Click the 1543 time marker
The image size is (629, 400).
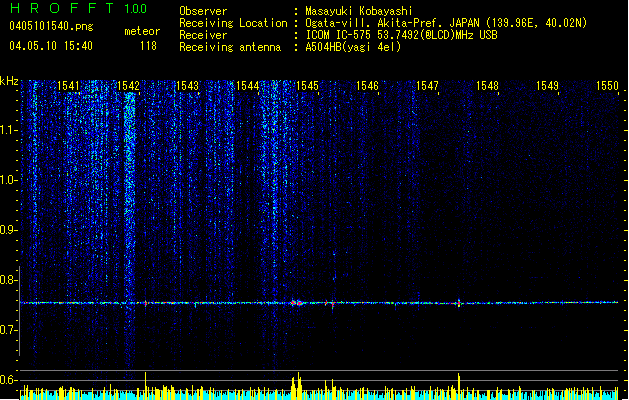coord(188,86)
